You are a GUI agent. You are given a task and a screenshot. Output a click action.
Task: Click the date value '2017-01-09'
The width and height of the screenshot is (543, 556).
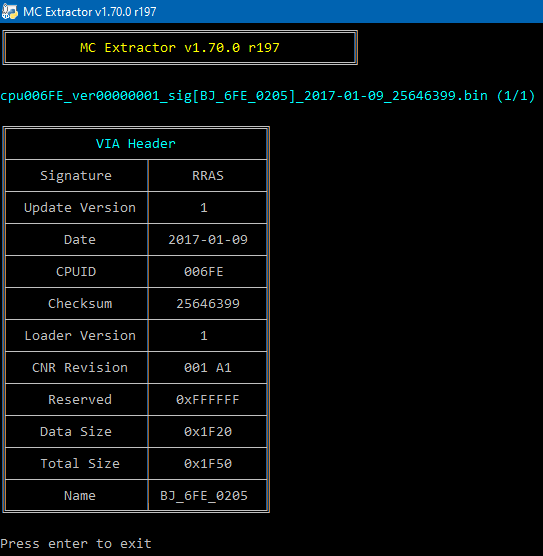(x=208, y=240)
